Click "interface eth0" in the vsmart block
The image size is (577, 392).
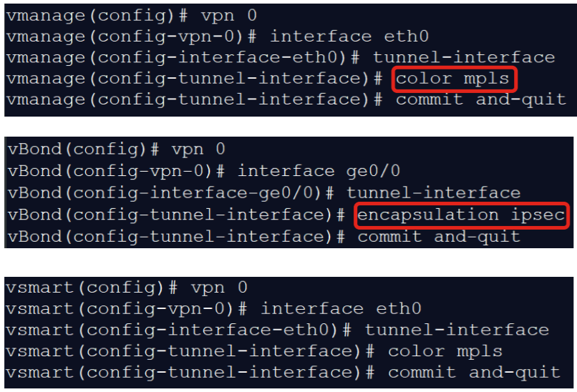click(341, 308)
